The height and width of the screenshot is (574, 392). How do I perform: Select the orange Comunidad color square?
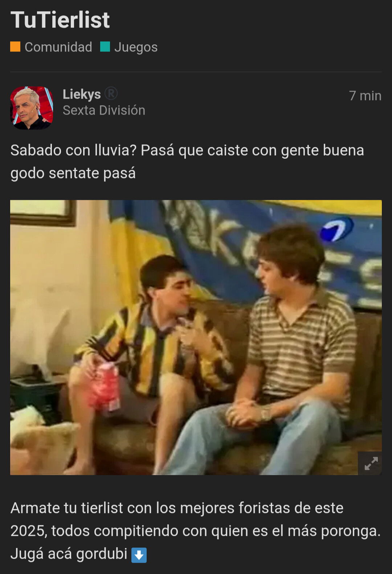click(x=15, y=47)
